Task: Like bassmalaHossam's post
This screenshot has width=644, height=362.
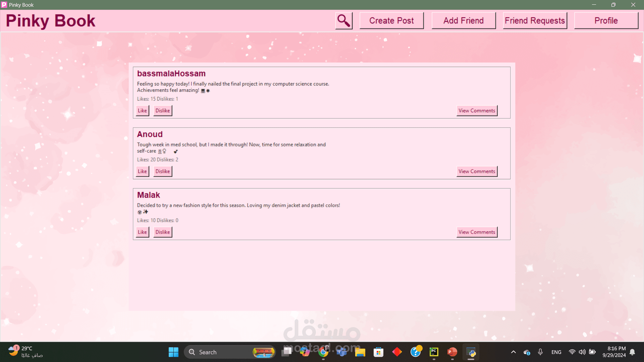Action: tap(142, 111)
